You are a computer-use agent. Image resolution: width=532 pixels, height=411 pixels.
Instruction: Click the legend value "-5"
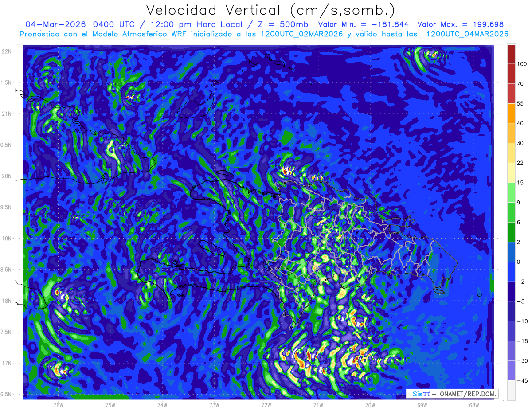pyautogui.click(x=520, y=301)
